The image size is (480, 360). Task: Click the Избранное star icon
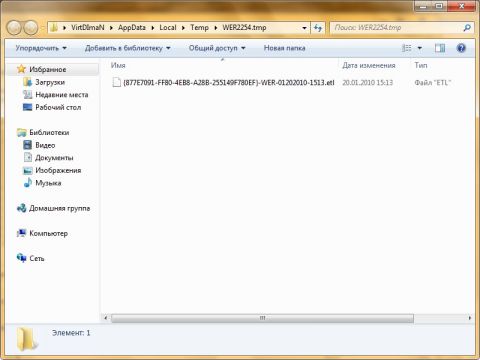[x=22, y=69]
